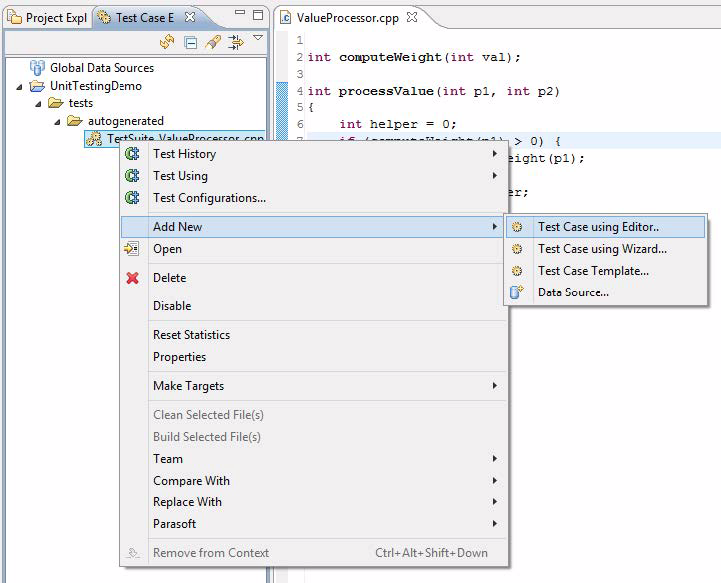Open the Compare With submenu
The height and width of the screenshot is (583, 721).
click(314, 480)
